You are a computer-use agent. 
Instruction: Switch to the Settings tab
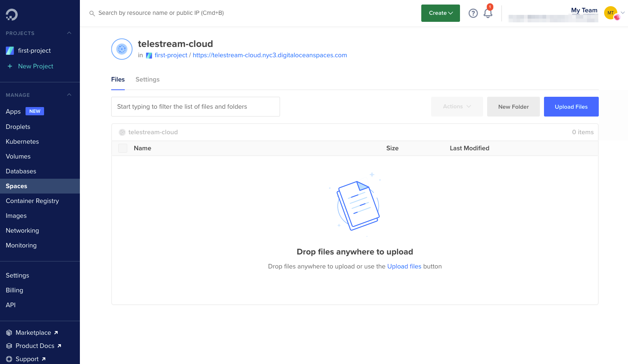coord(147,79)
